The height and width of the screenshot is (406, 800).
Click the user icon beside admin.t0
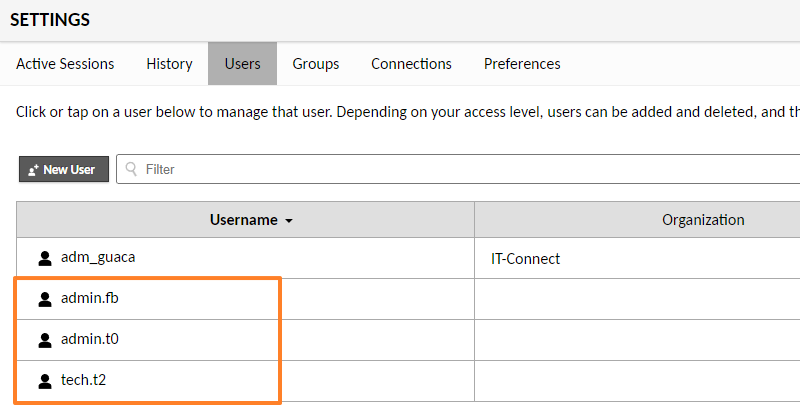pyautogui.click(x=45, y=340)
